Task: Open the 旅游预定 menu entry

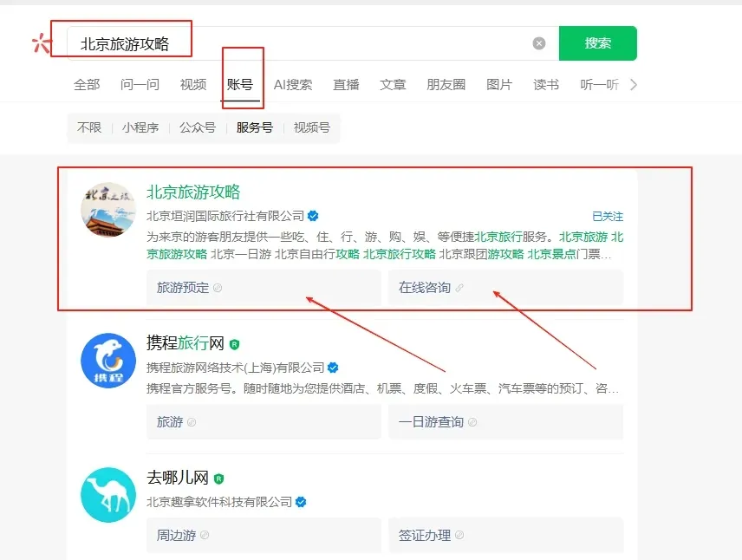Action: point(264,287)
